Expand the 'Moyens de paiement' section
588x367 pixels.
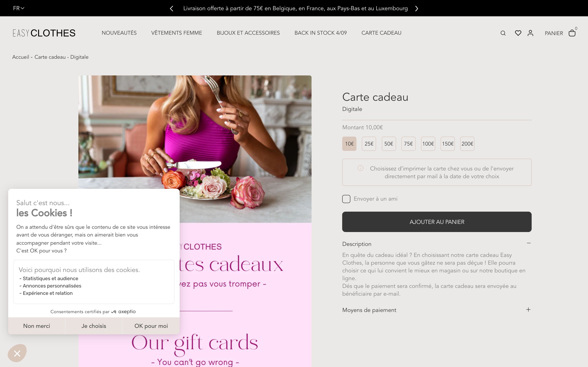pos(528,310)
